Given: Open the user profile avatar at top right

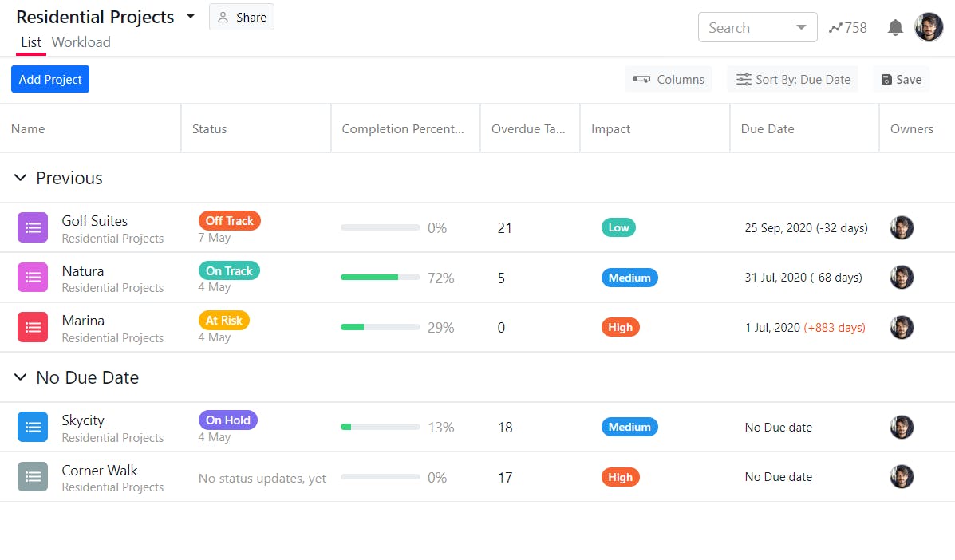Looking at the screenshot, I should [x=929, y=27].
